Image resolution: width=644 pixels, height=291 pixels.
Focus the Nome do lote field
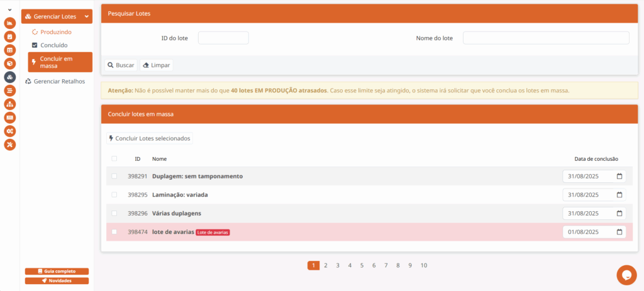(x=545, y=38)
